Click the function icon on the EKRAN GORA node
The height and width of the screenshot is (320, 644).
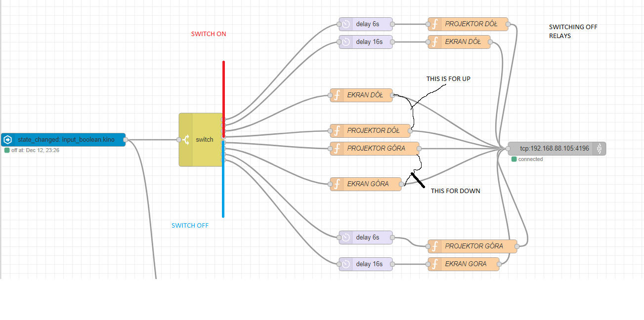pos(435,264)
